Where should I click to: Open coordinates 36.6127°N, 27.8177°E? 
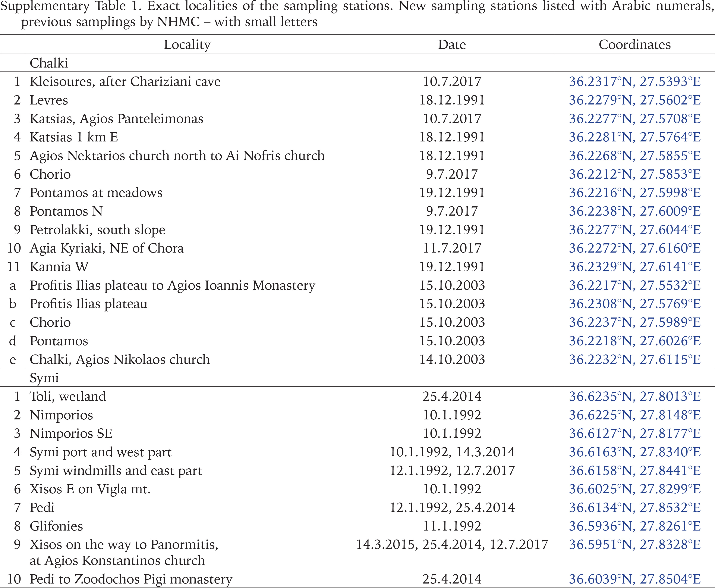coord(635,434)
